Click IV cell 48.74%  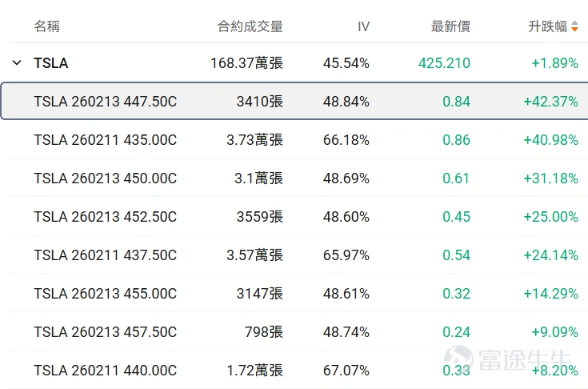(346, 332)
